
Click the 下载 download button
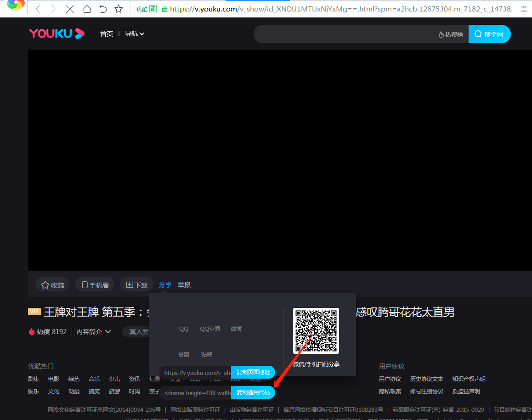(x=136, y=285)
